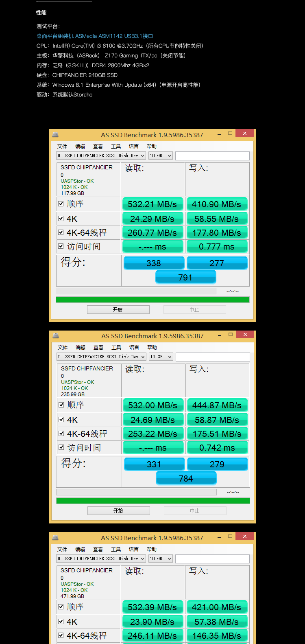
Task: Toggle 访问时间 checkbox in the 235.99 GB window
Action: click(x=61, y=447)
